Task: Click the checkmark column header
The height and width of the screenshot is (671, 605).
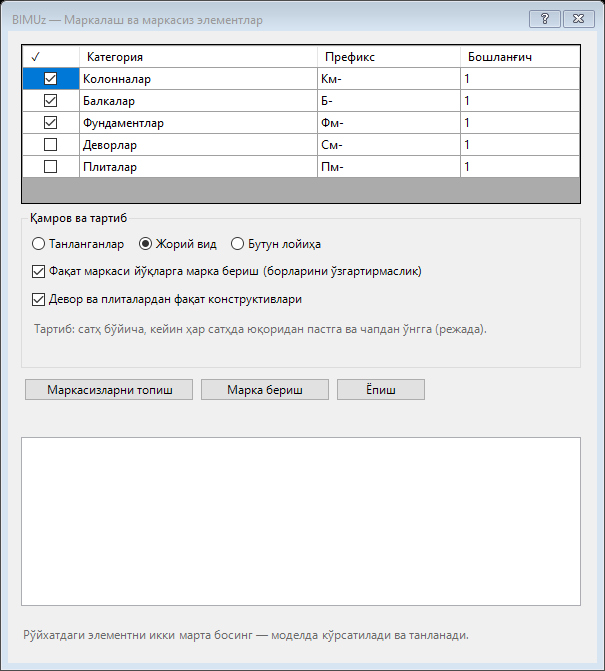Action: tap(51, 57)
